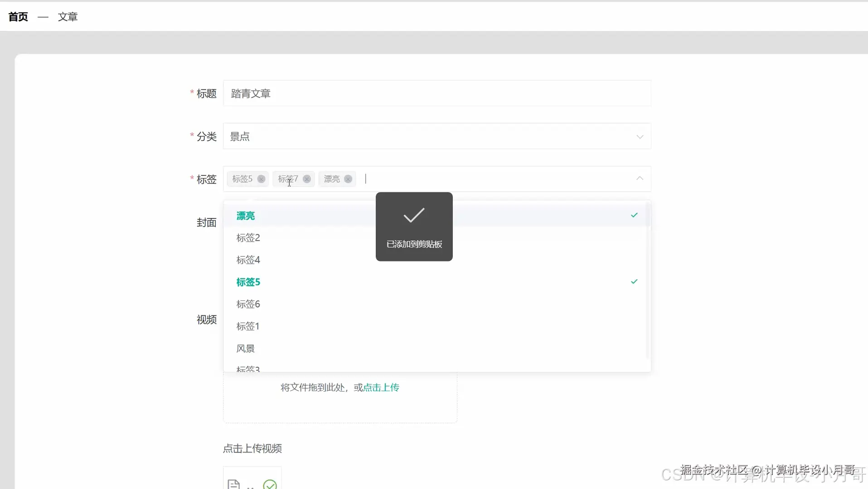
Task: Open the 首页 breadcrumb link
Action: coord(18,16)
